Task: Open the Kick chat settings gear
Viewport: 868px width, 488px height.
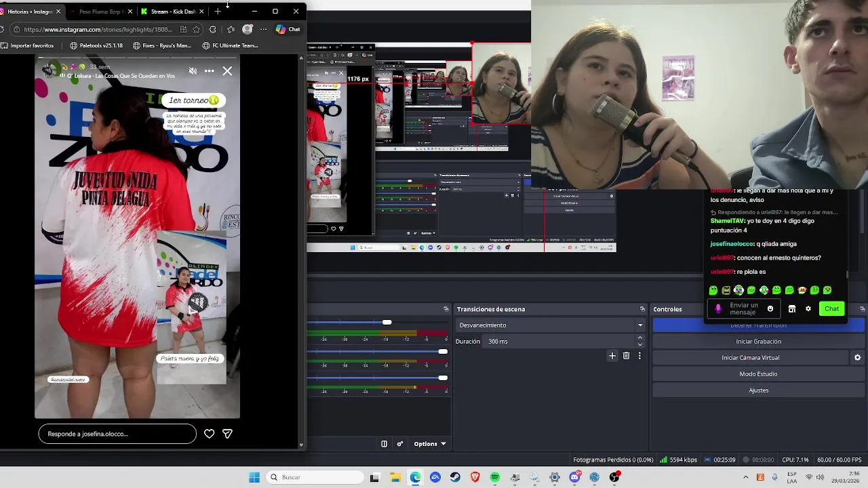Action: (808, 309)
